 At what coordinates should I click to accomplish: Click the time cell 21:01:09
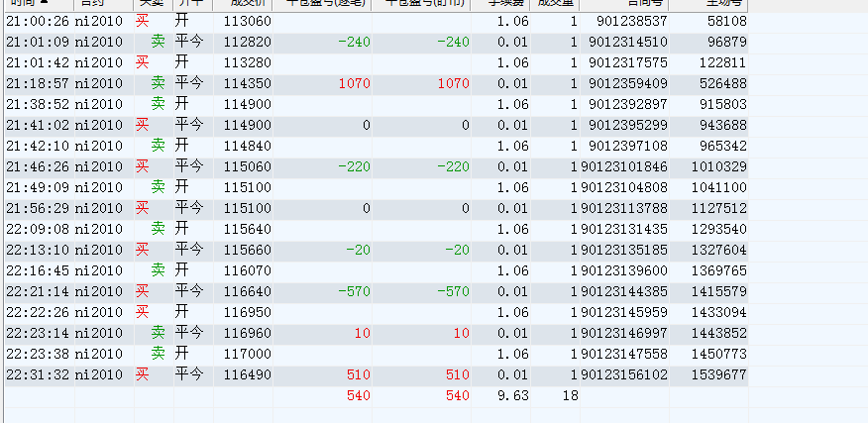(38, 42)
